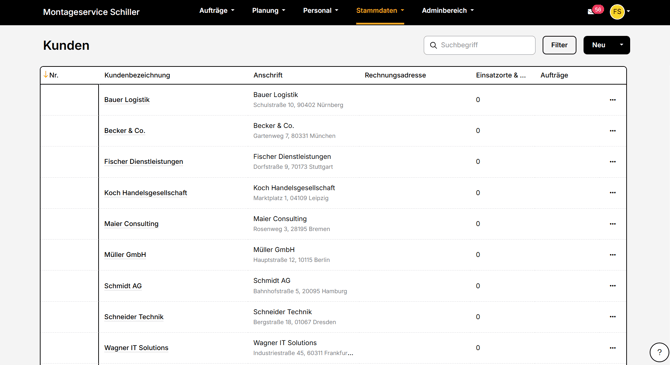Image resolution: width=670 pixels, height=365 pixels.
Task: Open customer Schneider Technik link
Action: [134, 317]
